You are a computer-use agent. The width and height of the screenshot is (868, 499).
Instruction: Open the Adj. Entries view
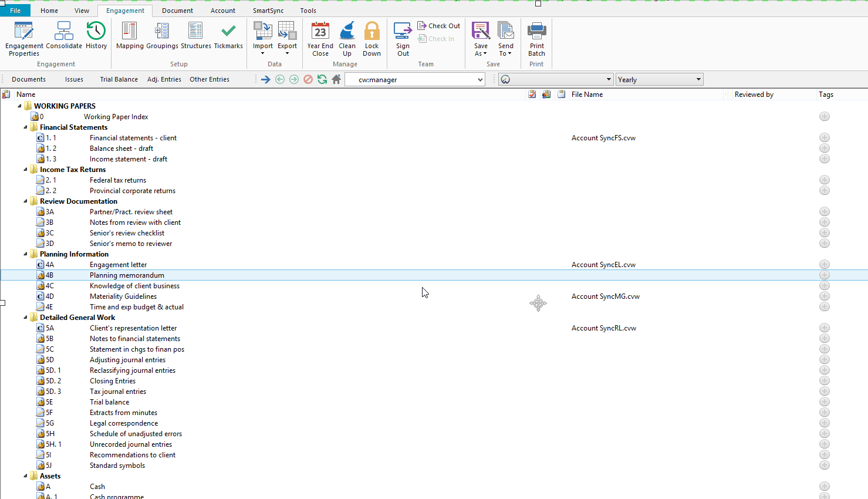pyautogui.click(x=164, y=79)
